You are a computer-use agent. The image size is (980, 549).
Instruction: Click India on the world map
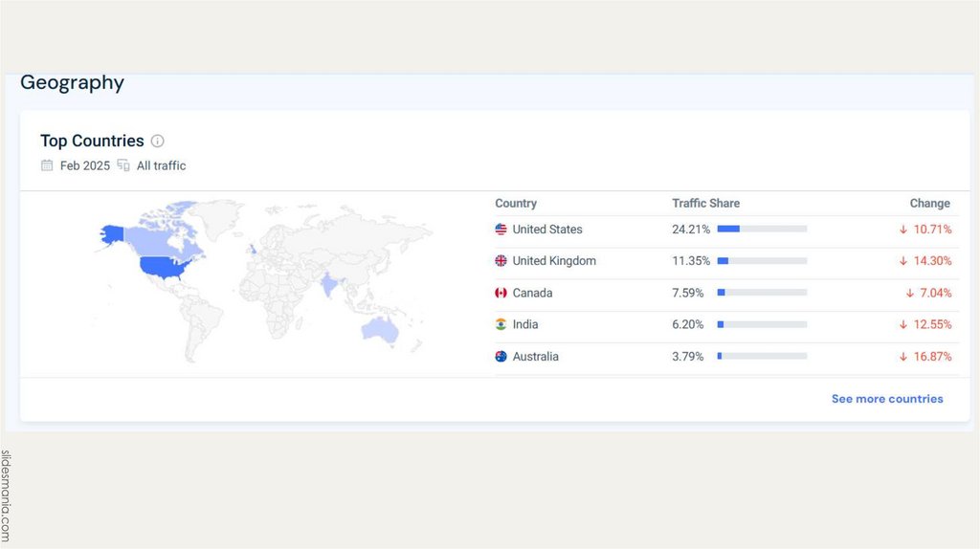click(x=330, y=284)
